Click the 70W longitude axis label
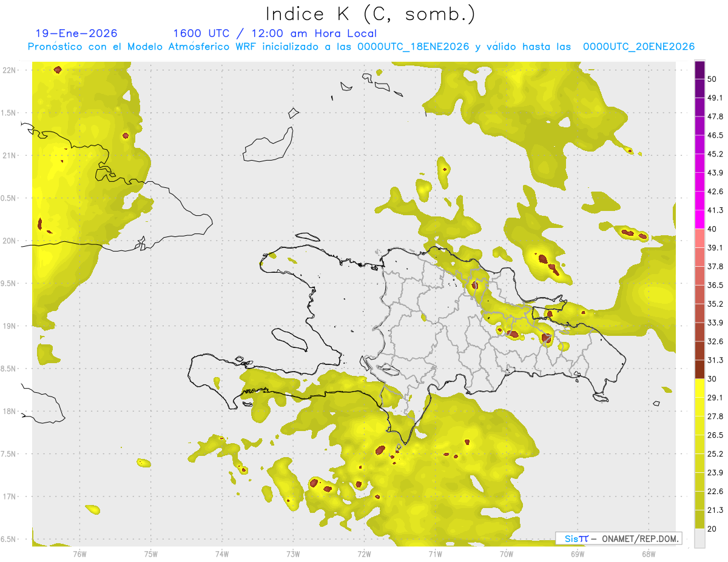 [x=506, y=553]
